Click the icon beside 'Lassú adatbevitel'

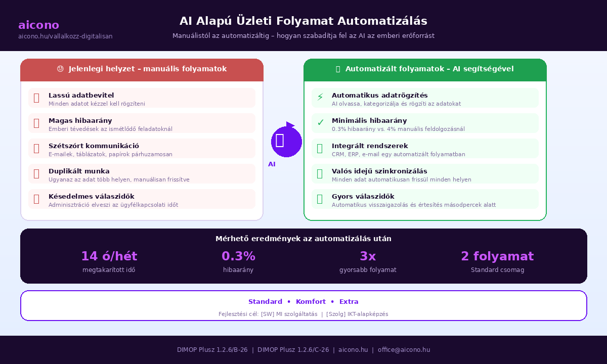click(36, 98)
